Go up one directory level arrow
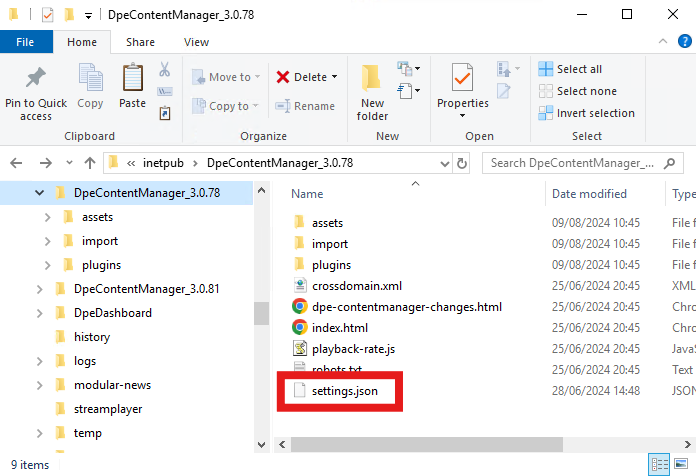 [90, 163]
